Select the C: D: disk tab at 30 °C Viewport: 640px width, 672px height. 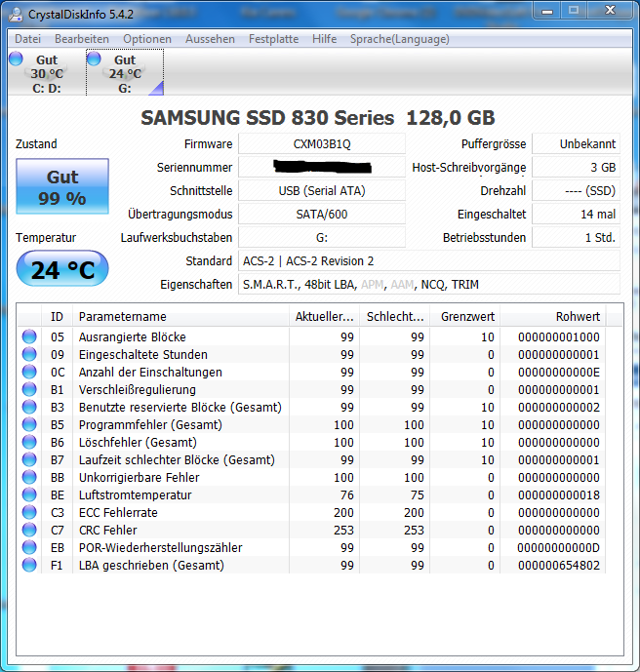click(x=47, y=73)
